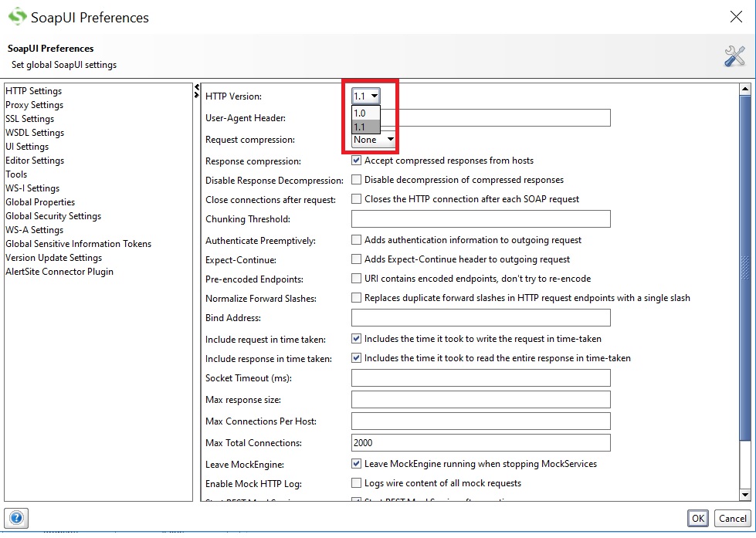
Task: Enable Adds authentication information to outgoing request
Action: (x=356, y=240)
